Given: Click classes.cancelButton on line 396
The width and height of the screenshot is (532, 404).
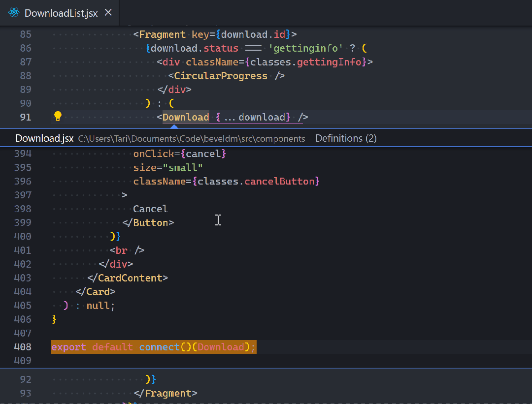Looking at the screenshot, I should pyautogui.click(x=256, y=182).
